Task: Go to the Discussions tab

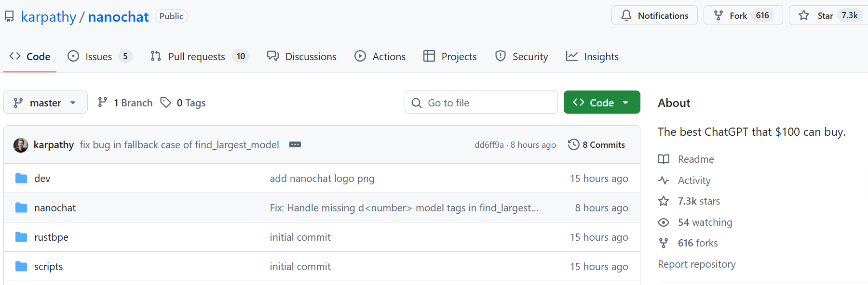Action: click(302, 57)
